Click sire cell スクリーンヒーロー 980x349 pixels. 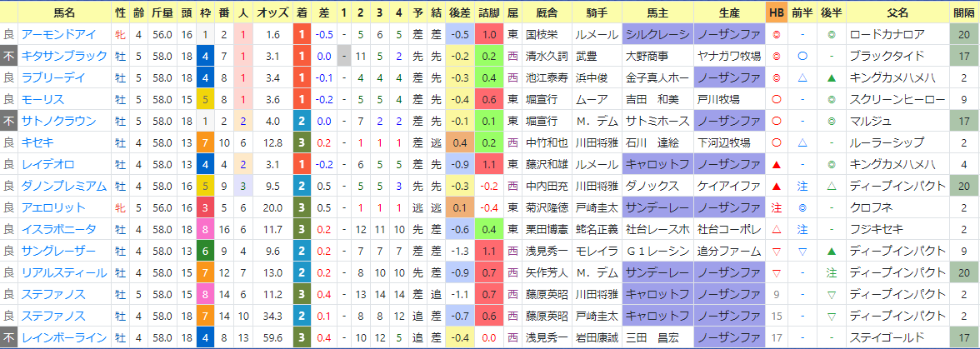click(897, 99)
